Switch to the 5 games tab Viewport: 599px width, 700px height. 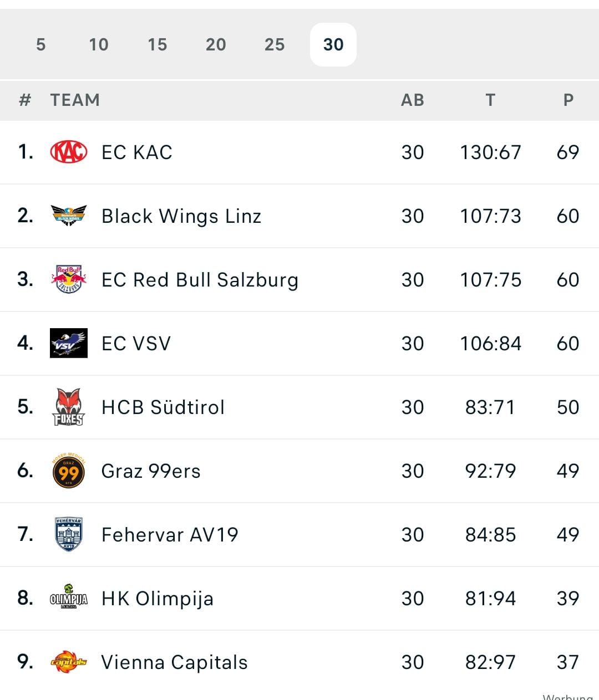(x=40, y=44)
